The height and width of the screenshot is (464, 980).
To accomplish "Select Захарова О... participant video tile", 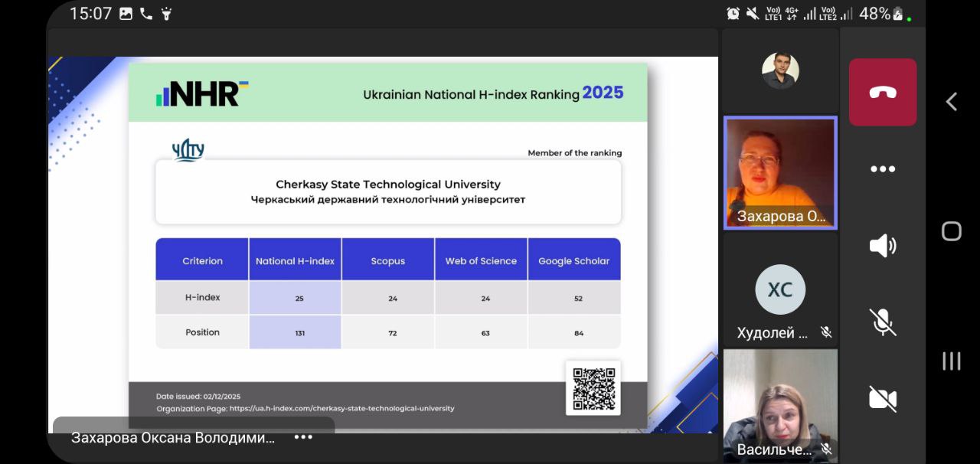I will [x=780, y=173].
